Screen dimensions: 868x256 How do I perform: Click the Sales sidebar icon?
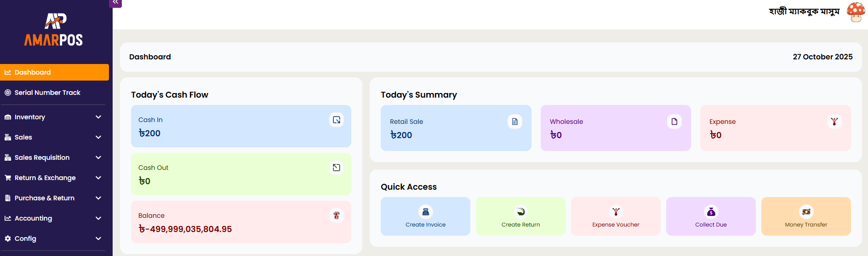[x=8, y=137]
